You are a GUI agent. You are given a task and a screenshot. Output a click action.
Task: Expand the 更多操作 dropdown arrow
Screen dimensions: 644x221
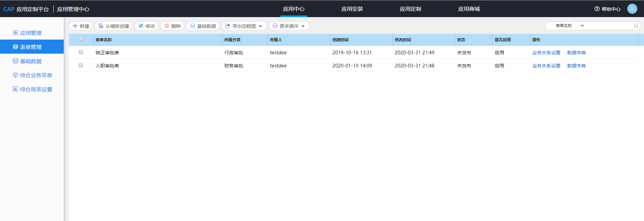pos(303,26)
